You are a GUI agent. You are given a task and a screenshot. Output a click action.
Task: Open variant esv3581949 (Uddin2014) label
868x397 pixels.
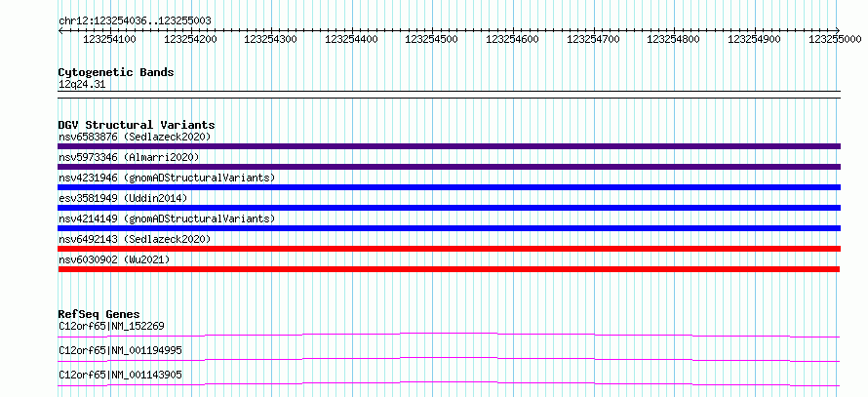(123, 198)
